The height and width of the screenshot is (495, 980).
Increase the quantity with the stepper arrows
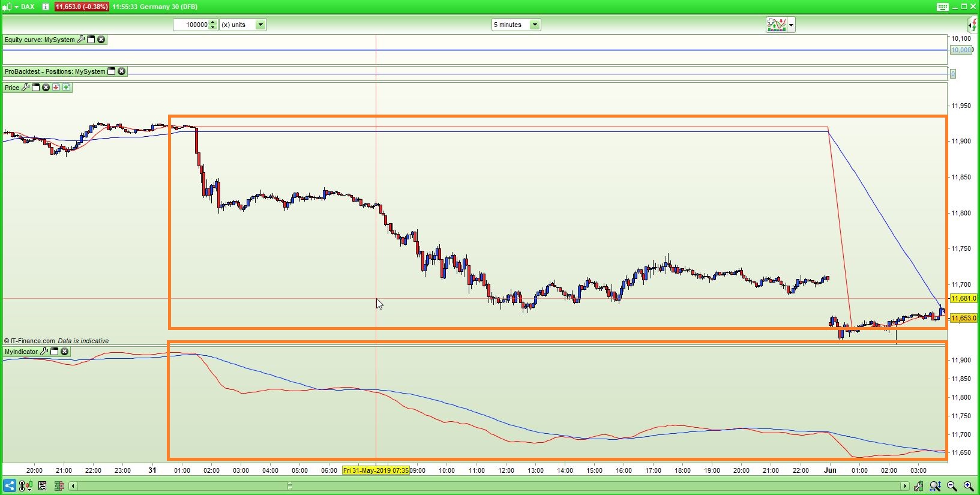click(x=213, y=22)
